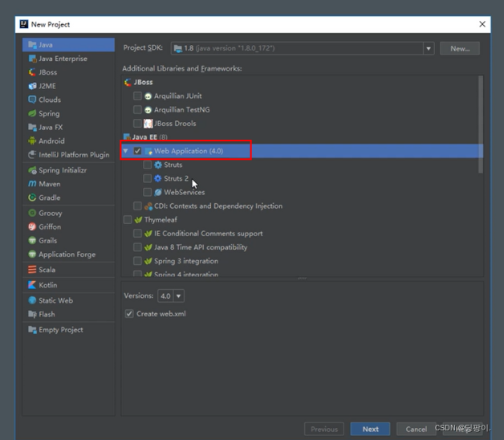
Task: Choose the Java Enterprise icon in sidebar
Action: coord(32,59)
